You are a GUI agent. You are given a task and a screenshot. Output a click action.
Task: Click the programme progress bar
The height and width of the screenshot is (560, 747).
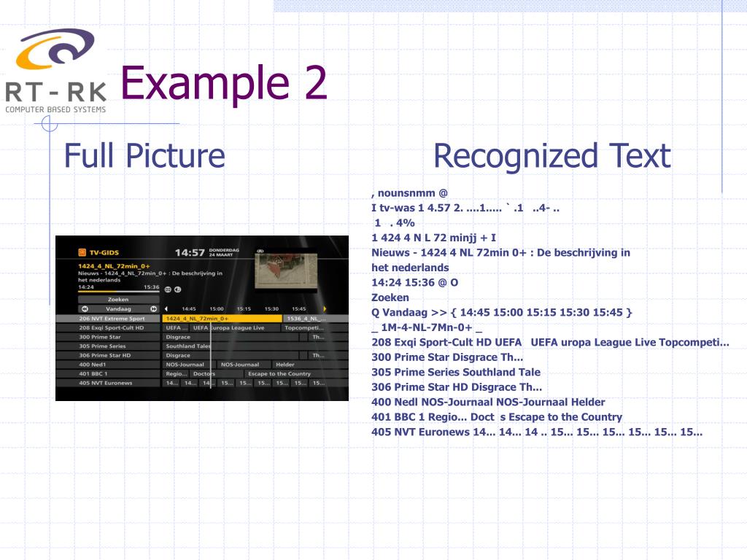[118, 292]
